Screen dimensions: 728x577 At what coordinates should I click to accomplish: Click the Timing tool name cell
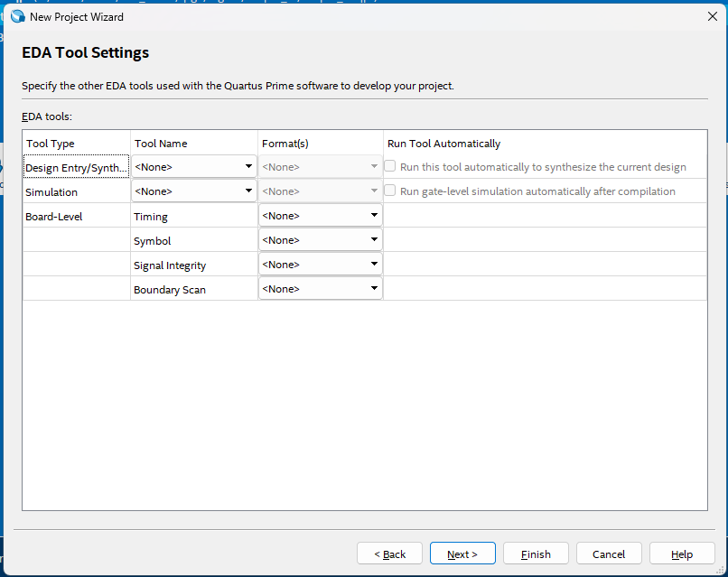click(x=193, y=216)
